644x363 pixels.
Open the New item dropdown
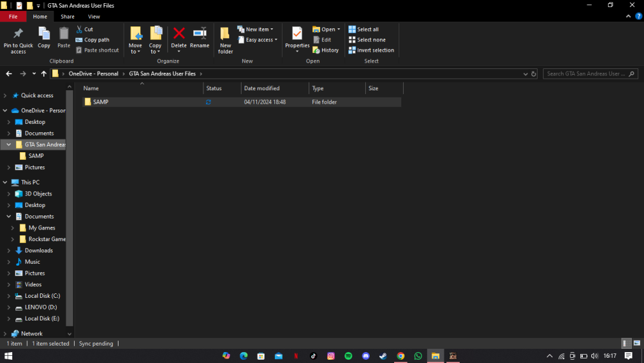pos(255,29)
